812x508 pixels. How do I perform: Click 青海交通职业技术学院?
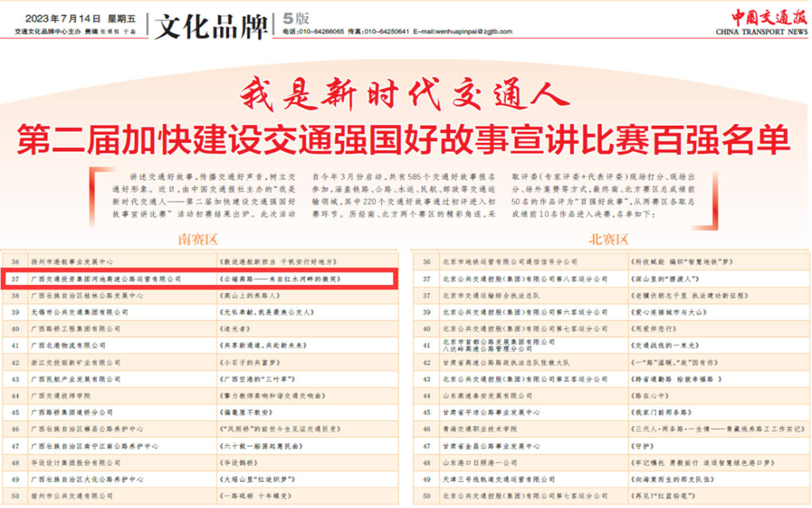[x=480, y=429]
